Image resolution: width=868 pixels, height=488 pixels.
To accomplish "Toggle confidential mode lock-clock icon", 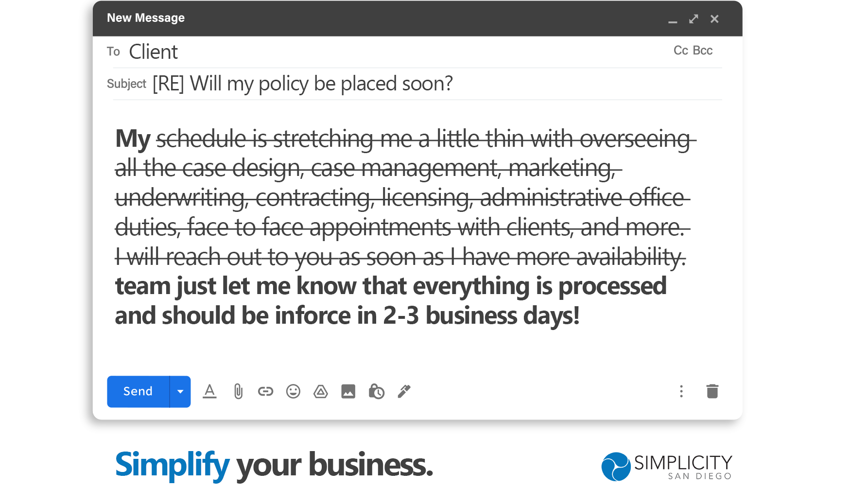I will [x=376, y=391].
